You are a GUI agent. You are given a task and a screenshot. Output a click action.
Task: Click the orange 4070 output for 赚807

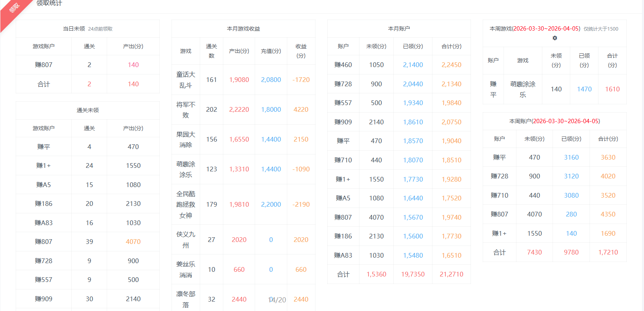coord(133,242)
